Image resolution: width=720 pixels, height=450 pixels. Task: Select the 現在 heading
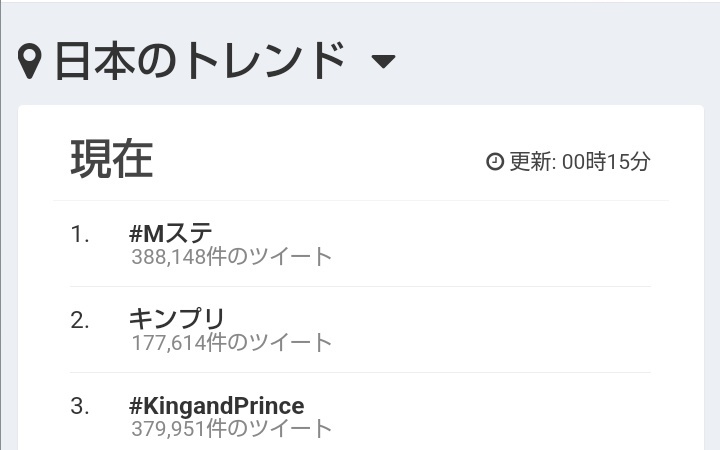point(111,159)
